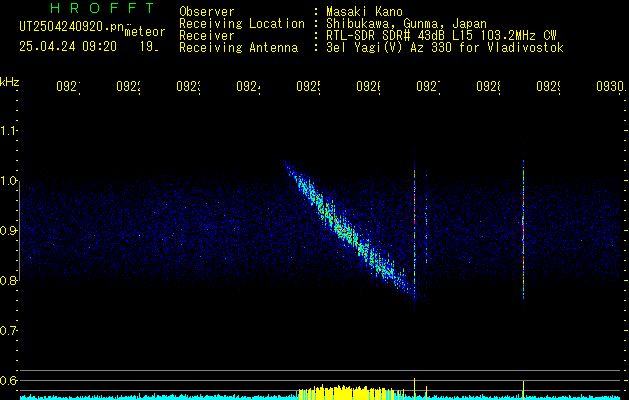Click the bright vertical spike near 0927
629x400 pixels.
click(x=414, y=229)
